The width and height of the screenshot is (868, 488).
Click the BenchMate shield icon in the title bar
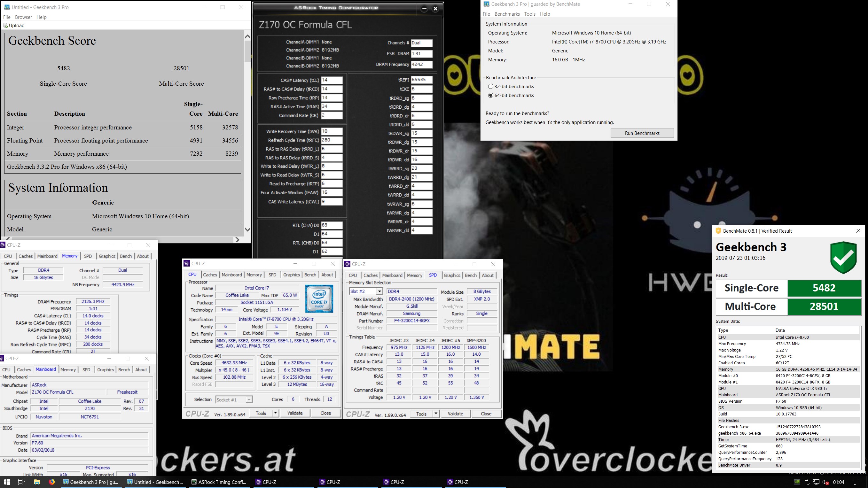[718, 231]
